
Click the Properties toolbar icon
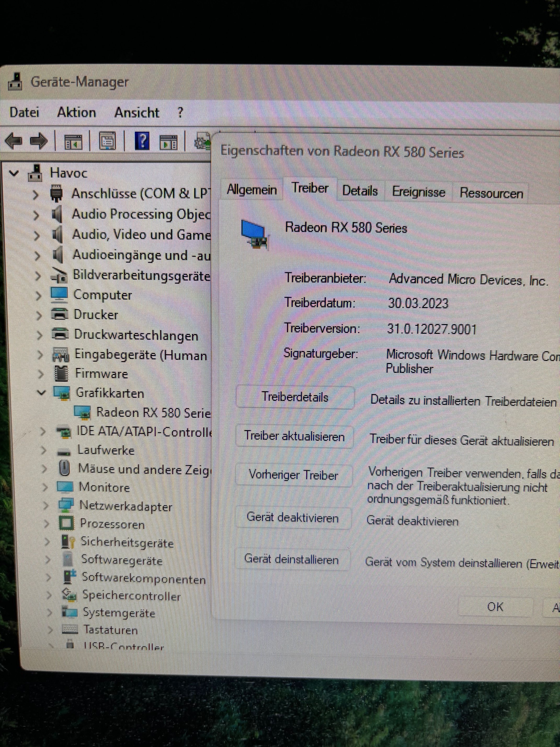(107, 141)
